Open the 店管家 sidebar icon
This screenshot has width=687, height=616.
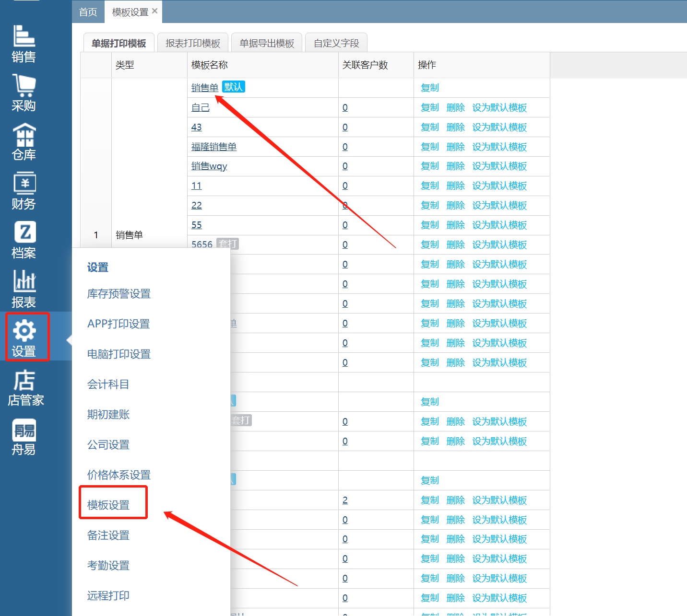click(25, 388)
